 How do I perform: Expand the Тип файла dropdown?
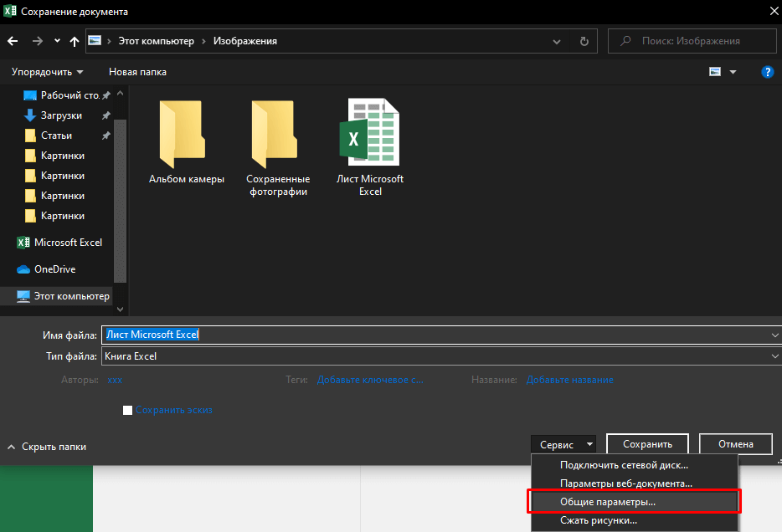tap(774, 356)
